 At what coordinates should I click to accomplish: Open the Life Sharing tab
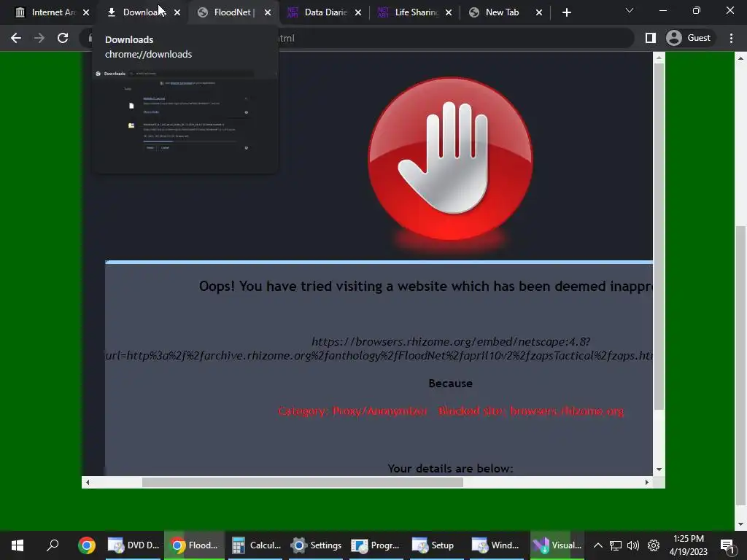coord(409,12)
